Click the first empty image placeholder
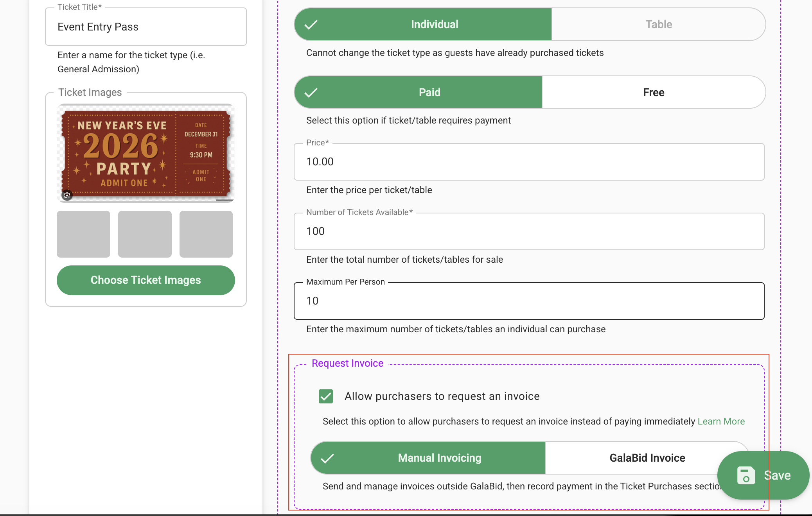Image resolution: width=812 pixels, height=516 pixels. coord(83,234)
